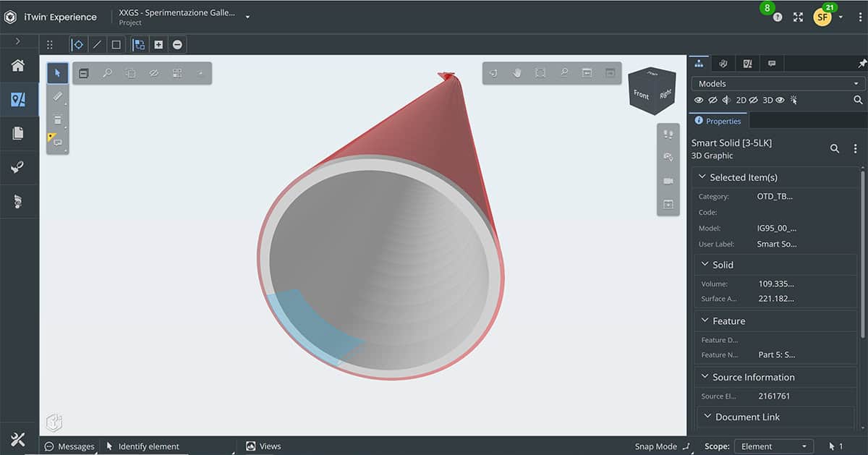Switch to the Properties tab
The height and width of the screenshot is (455, 868).
[718, 121]
